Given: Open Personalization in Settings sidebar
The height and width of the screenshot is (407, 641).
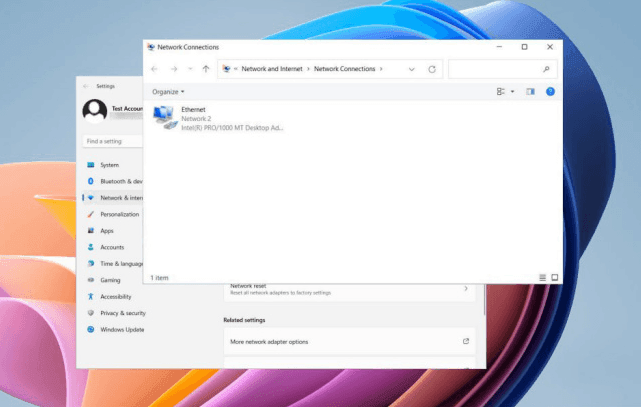Looking at the screenshot, I should 113,214.
